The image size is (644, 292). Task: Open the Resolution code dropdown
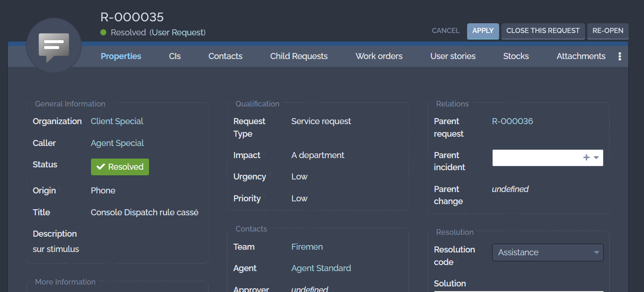click(547, 252)
